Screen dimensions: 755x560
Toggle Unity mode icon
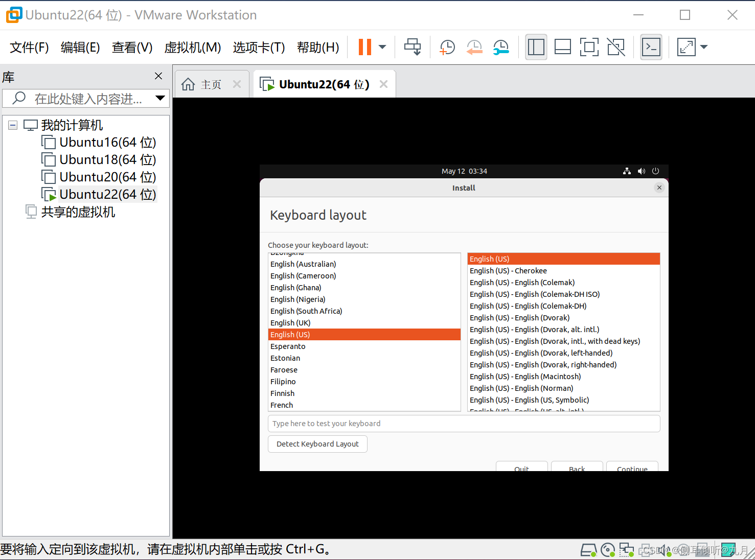pyautogui.click(x=616, y=47)
